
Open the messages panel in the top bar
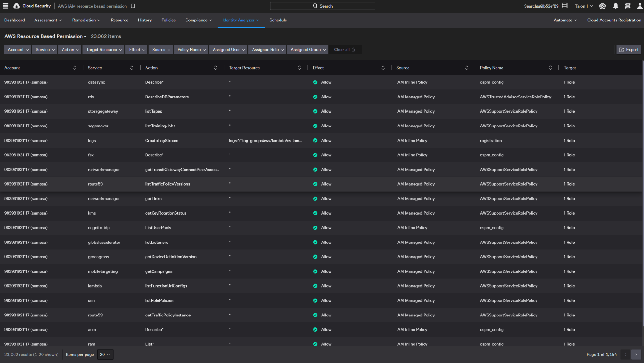tap(628, 6)
